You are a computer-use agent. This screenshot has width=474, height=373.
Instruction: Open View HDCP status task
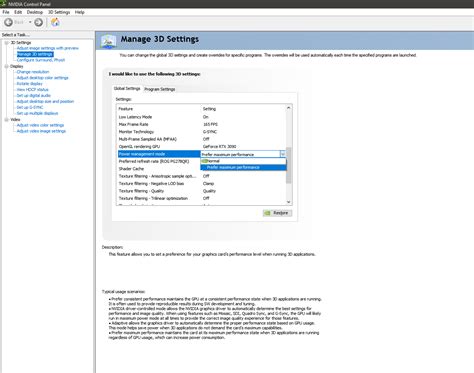pos(32,90)
